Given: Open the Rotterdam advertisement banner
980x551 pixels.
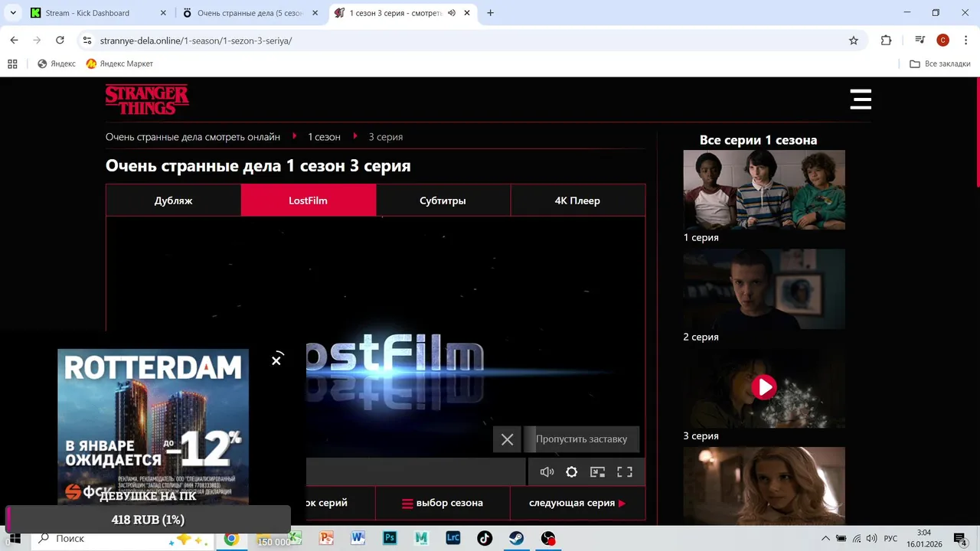Looking at the screenshot, I should (x=153, y=427).
